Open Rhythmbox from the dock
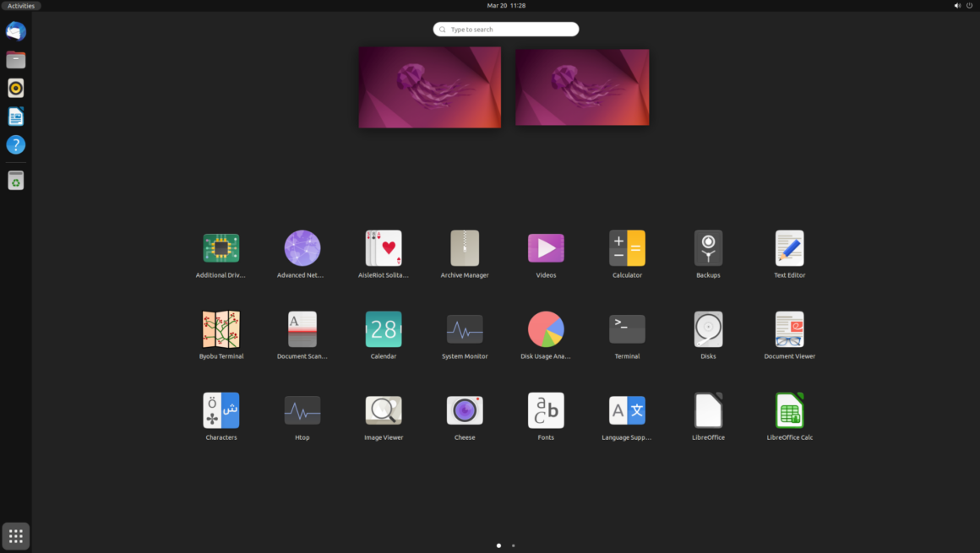The height and width of the screenshot is (553, 980). pos(15,88)
